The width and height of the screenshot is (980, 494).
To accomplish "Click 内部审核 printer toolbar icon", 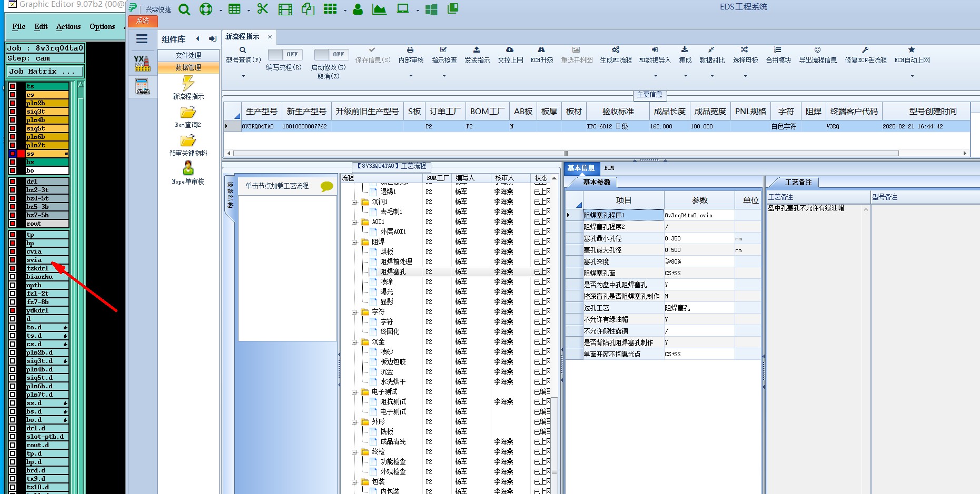I will [410, 49].
